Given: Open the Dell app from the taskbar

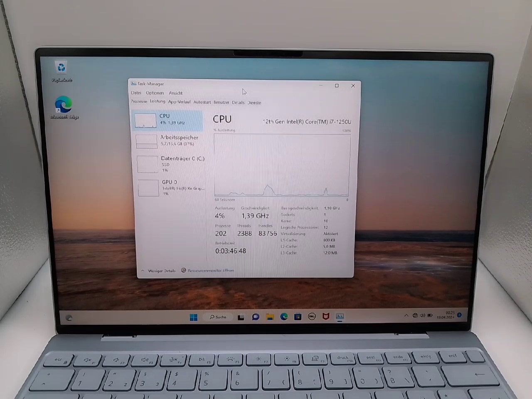Looking at the screenshot, I should click(x=312, y=317).
